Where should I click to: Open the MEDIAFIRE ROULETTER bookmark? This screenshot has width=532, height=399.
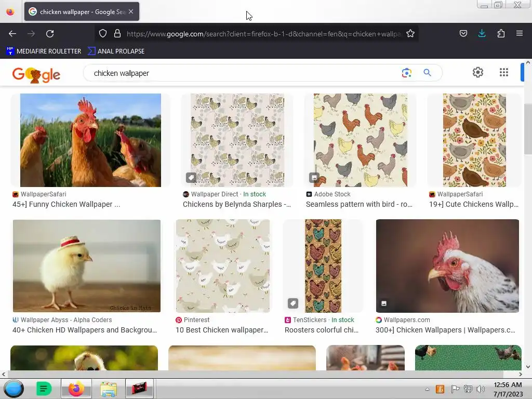44,51
